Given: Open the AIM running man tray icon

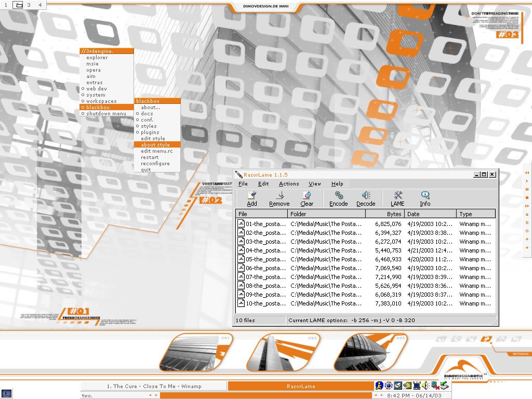Looking at the screenshot, I should [379, 385].
